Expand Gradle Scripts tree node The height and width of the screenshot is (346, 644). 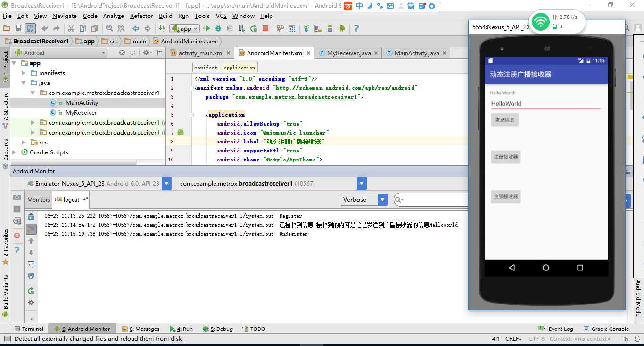pyautogui.click(x=14, y=152)
